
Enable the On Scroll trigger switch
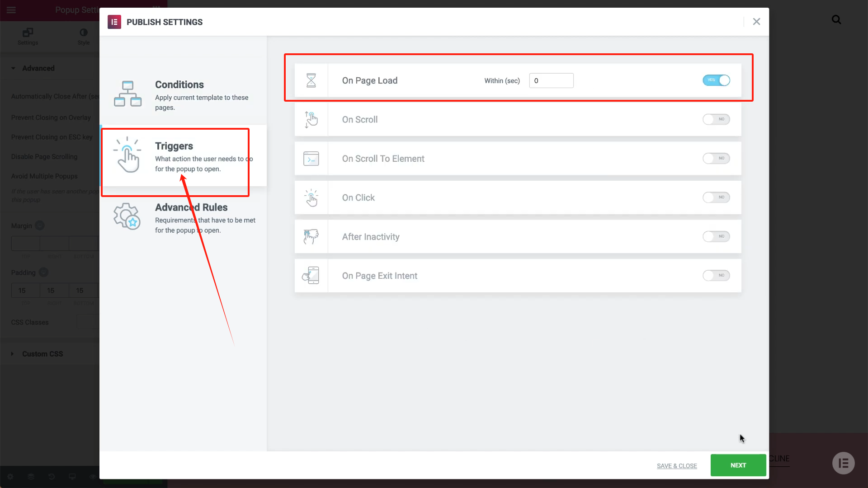[x=716, y=119]
